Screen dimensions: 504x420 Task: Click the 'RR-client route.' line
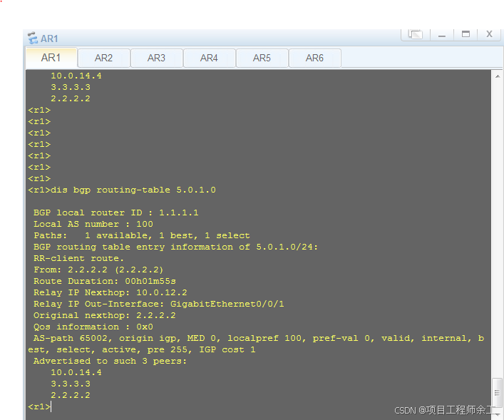pos(78,259)
